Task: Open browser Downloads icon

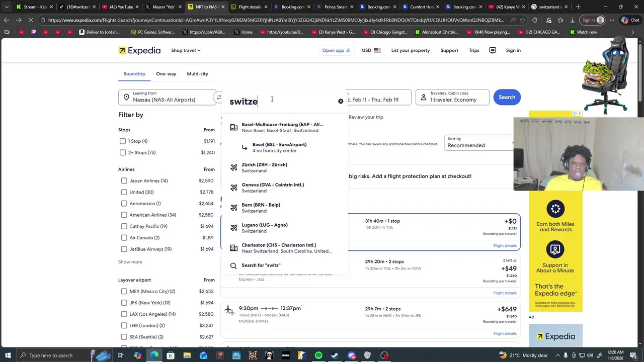Action: [x=572, y=20]
